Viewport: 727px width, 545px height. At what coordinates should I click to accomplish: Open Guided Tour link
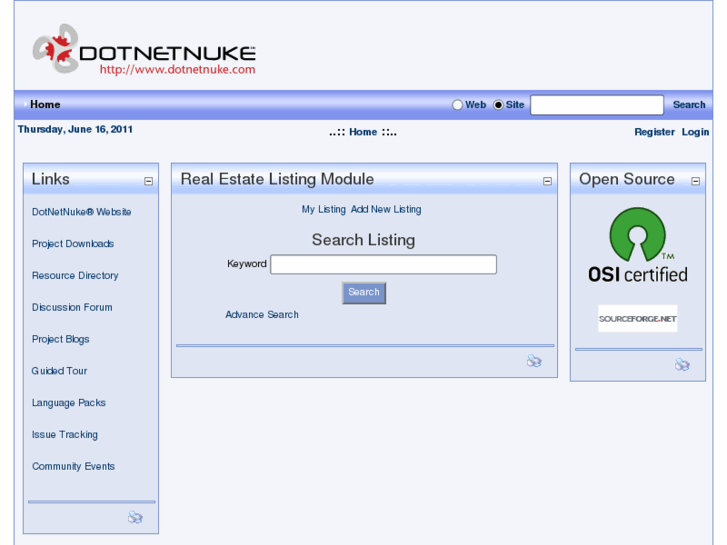pos(59,371)
